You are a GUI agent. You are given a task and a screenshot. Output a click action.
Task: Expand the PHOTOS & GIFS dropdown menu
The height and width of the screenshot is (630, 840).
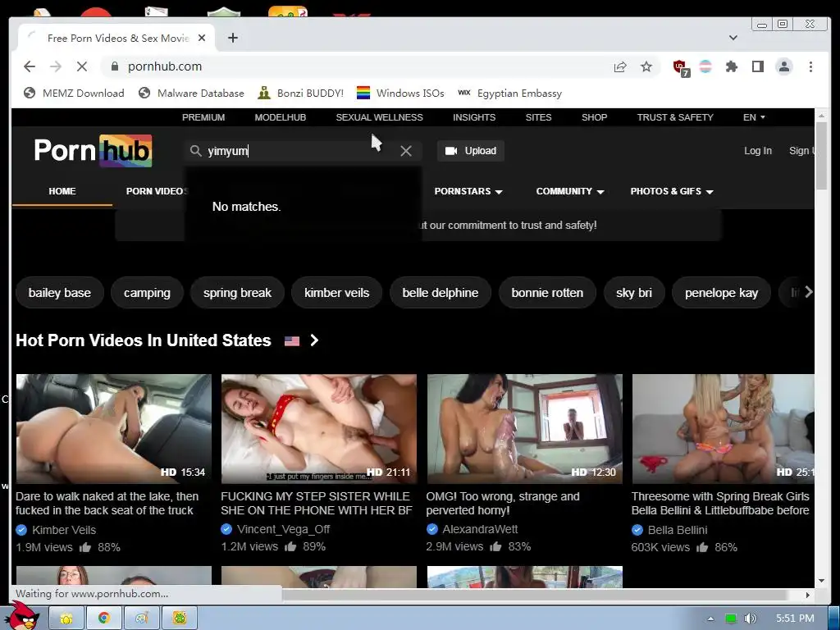672,191
